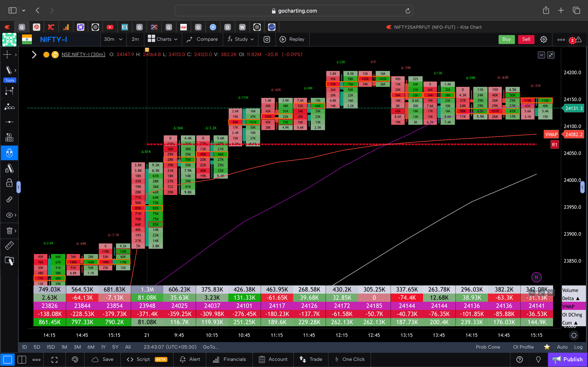This screenshot has width=588, height=367.
Task: Open the Study selector dropdown
Action: [240, 39]
